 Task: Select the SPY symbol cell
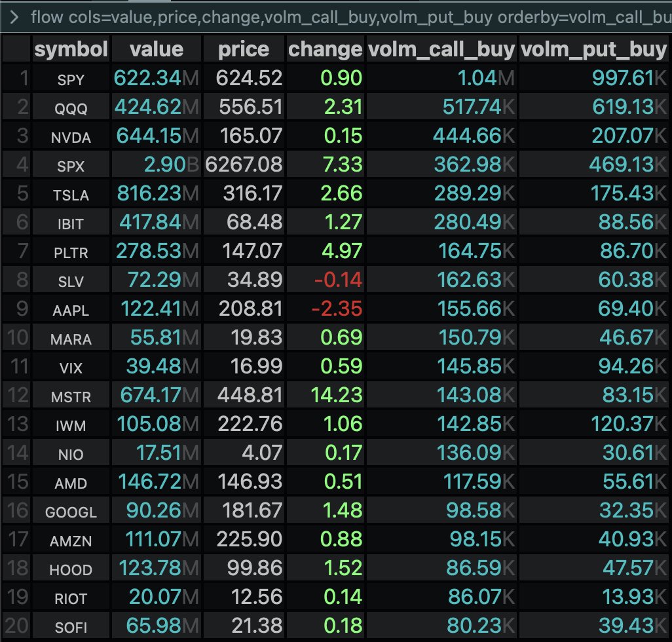point(71,79)
